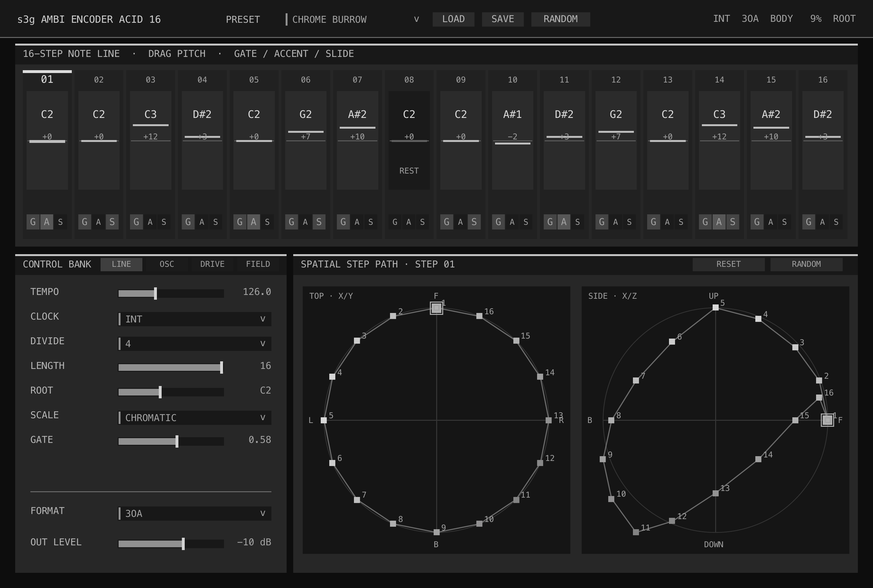873x588 pixels.
Task: Enable slide on step 02
Action: [x=112, y=222]
